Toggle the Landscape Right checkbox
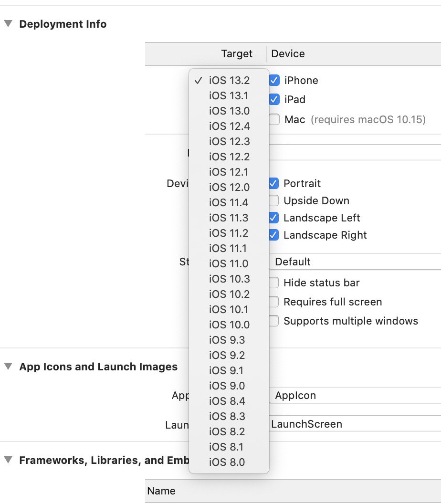Screen dimensions: 441x504 point(273,235)
